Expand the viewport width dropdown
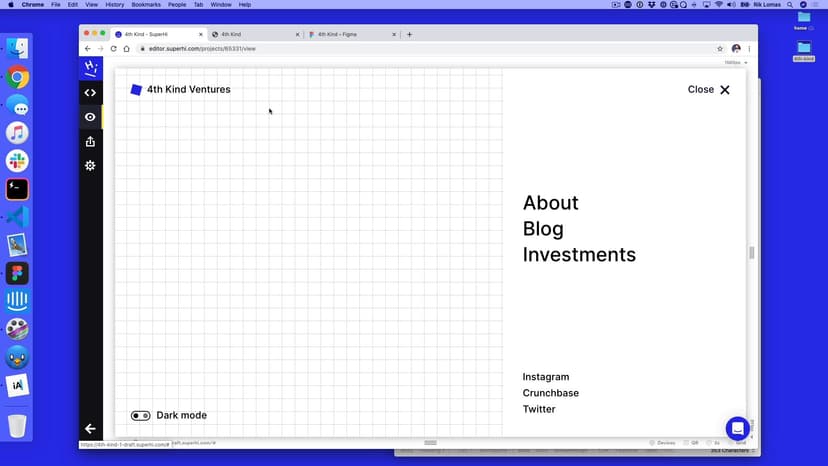 (x=736, y=62)
